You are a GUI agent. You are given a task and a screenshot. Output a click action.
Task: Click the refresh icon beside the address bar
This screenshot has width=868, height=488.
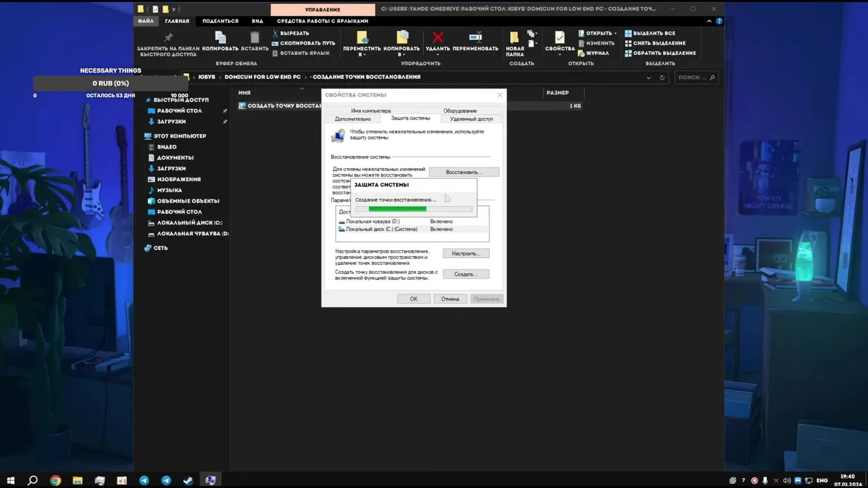(663, 77)
